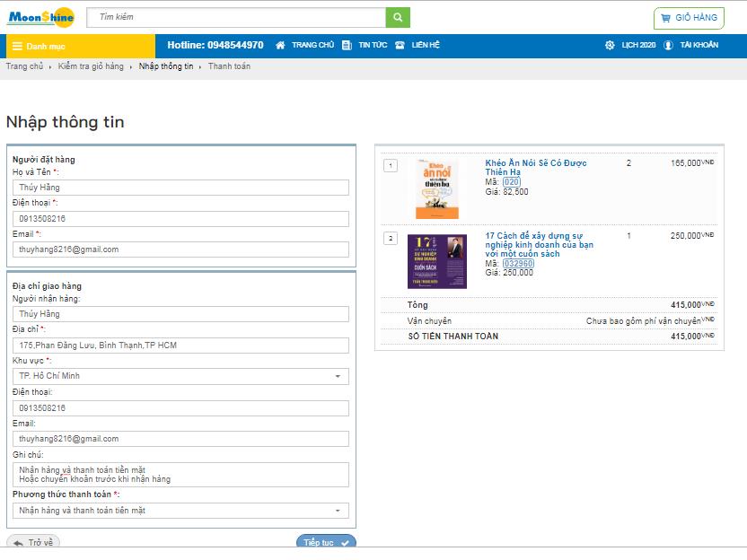
Task: Expand the Phương thức thanh toán dropdown
Action: click(180, 511)
